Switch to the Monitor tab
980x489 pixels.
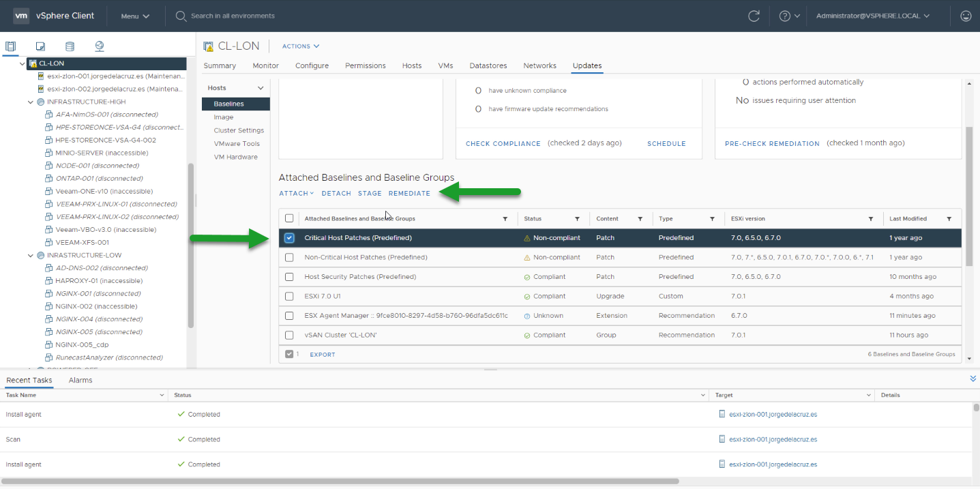(266, 65)
